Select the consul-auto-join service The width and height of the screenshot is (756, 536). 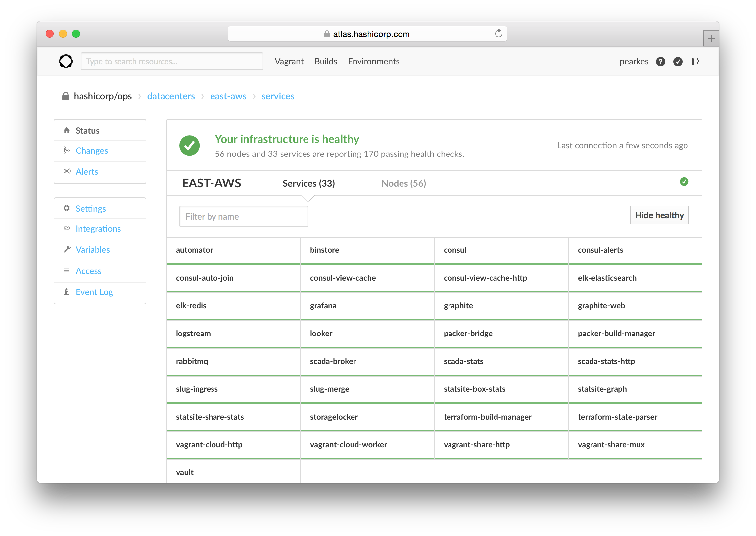pos(233,278)
